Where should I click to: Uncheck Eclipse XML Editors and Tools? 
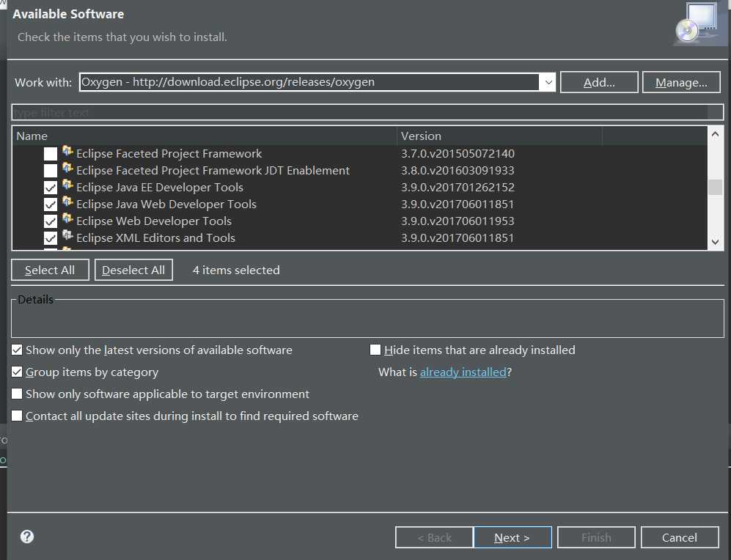[51, 238]
